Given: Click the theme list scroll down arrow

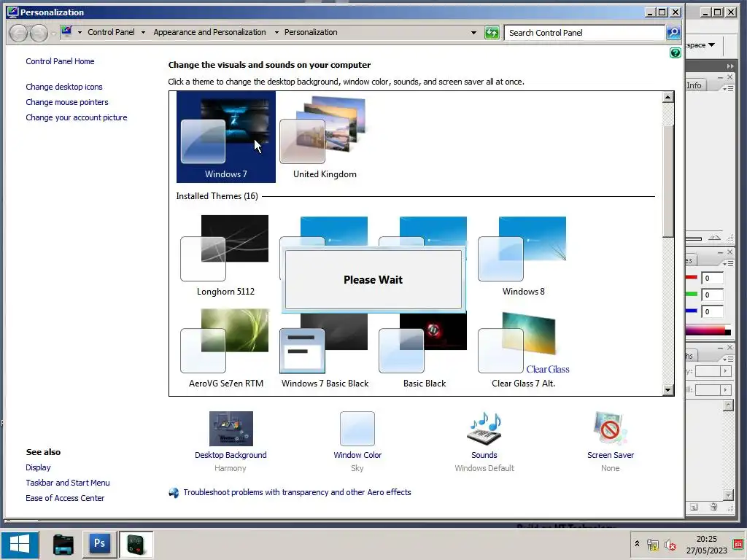Looking at the screenshot, I should [x=668, y=390].
